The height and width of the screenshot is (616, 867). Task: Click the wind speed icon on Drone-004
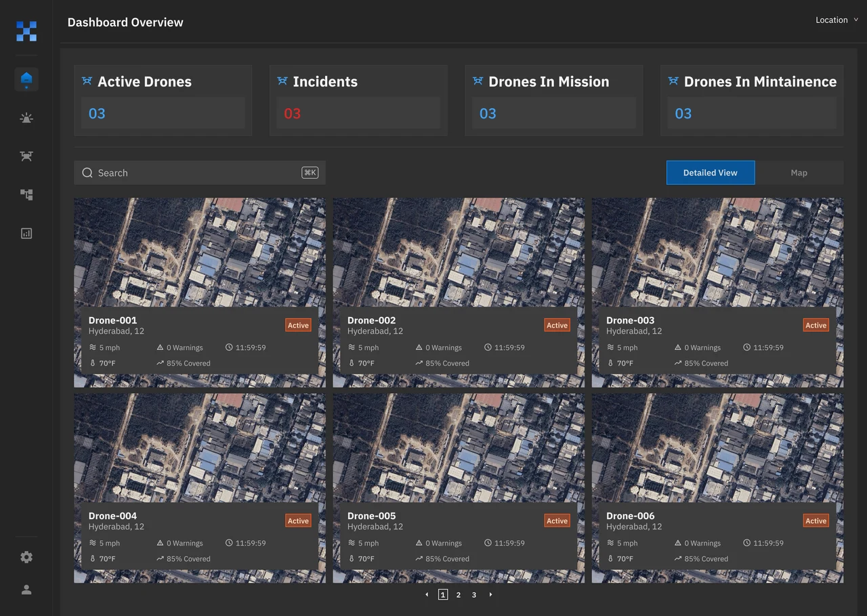93,543
